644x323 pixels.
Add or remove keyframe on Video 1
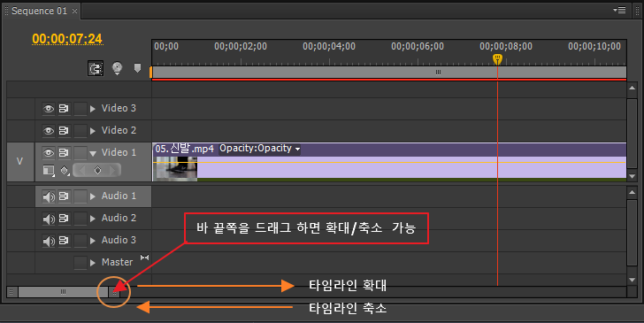point(97,170)
